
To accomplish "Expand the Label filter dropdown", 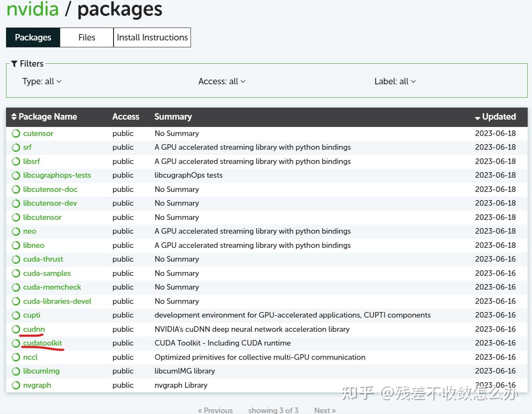I will click(x=395, y=81).
